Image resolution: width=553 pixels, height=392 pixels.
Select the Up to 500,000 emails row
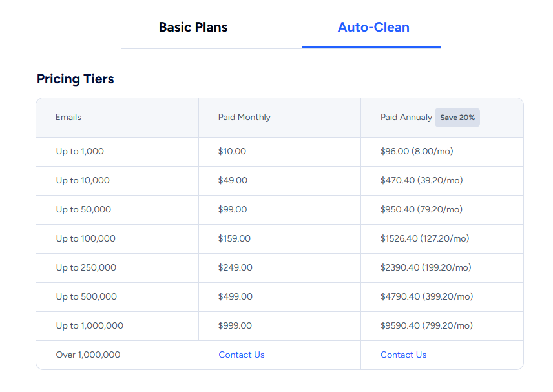(x=279, y=297)
